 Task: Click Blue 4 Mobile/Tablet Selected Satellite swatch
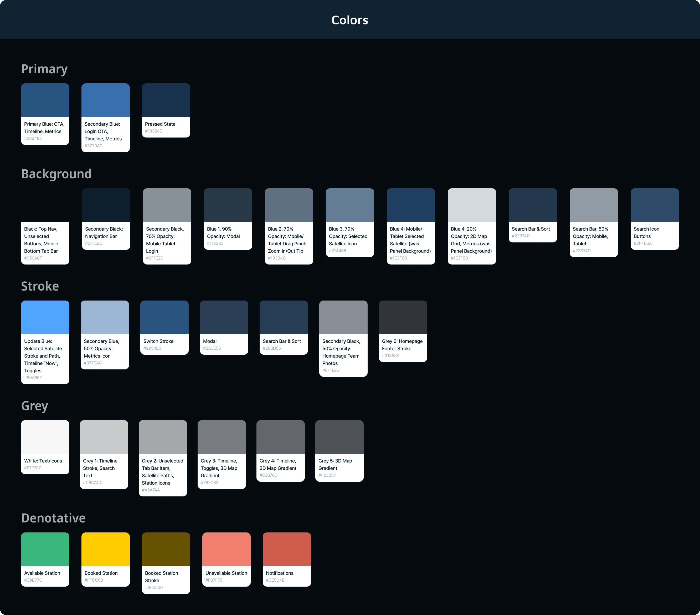(411, 205)
